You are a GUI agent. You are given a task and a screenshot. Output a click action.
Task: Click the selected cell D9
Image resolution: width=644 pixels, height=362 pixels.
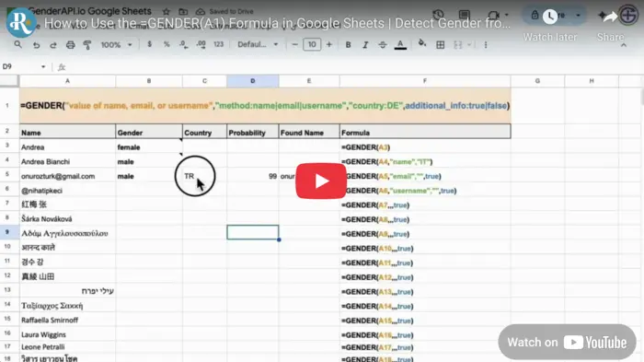click(253, 232)
